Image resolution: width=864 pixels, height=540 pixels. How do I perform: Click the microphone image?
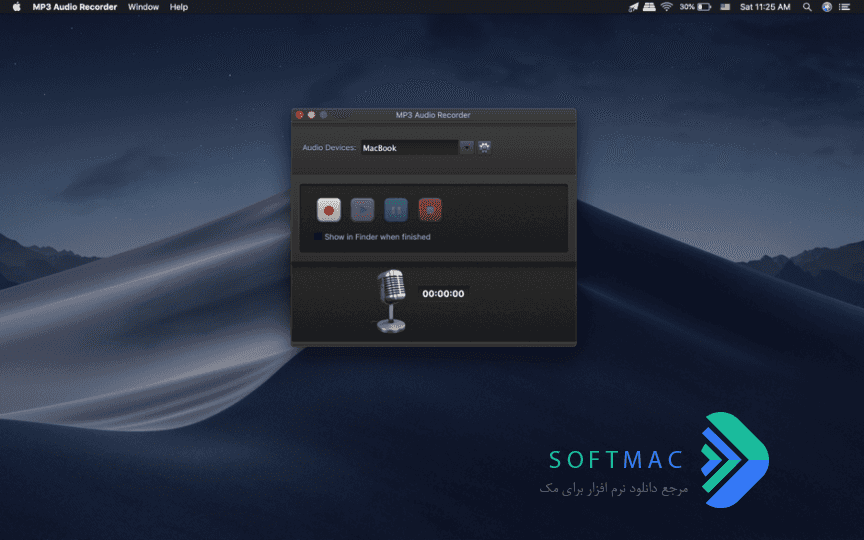tap(391, 301)
